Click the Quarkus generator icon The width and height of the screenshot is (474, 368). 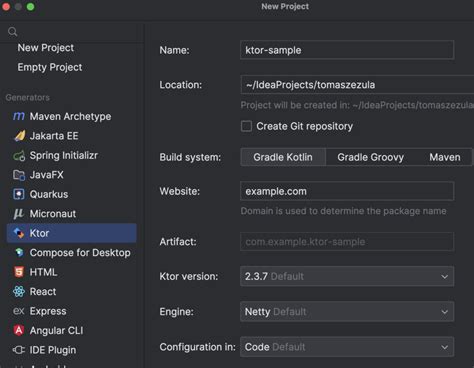[x=19, y=194]
